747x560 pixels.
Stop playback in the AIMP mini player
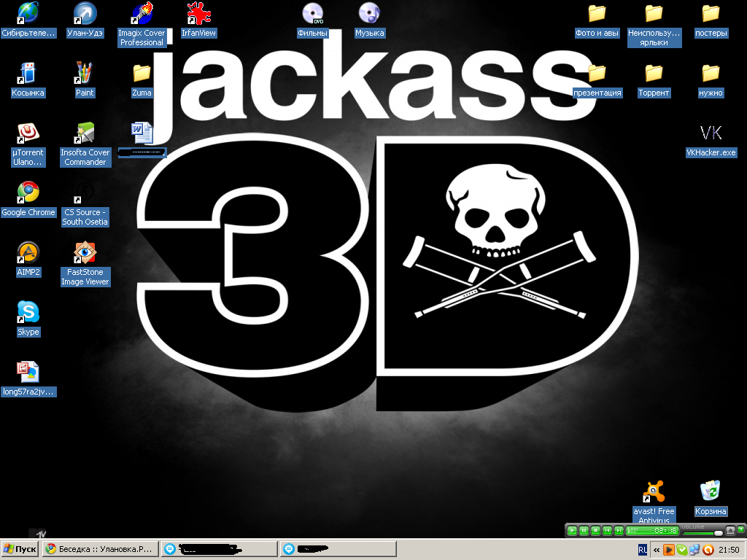[595, 531]
